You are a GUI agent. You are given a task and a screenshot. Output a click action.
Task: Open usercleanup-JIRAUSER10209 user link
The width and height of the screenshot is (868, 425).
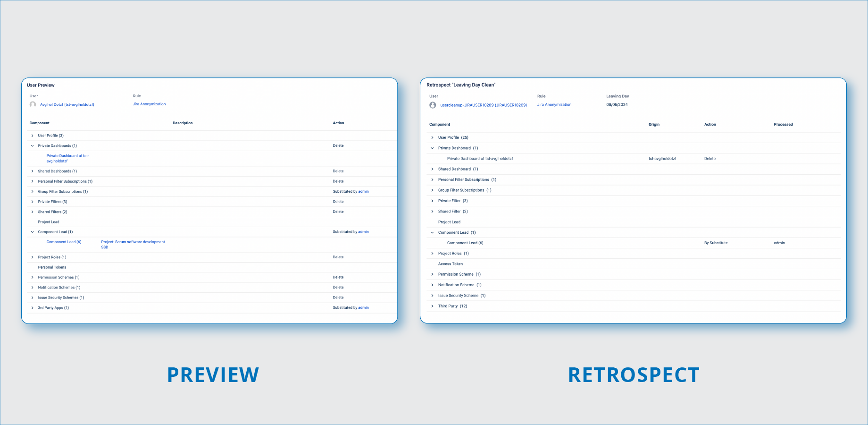click(484, 105)
